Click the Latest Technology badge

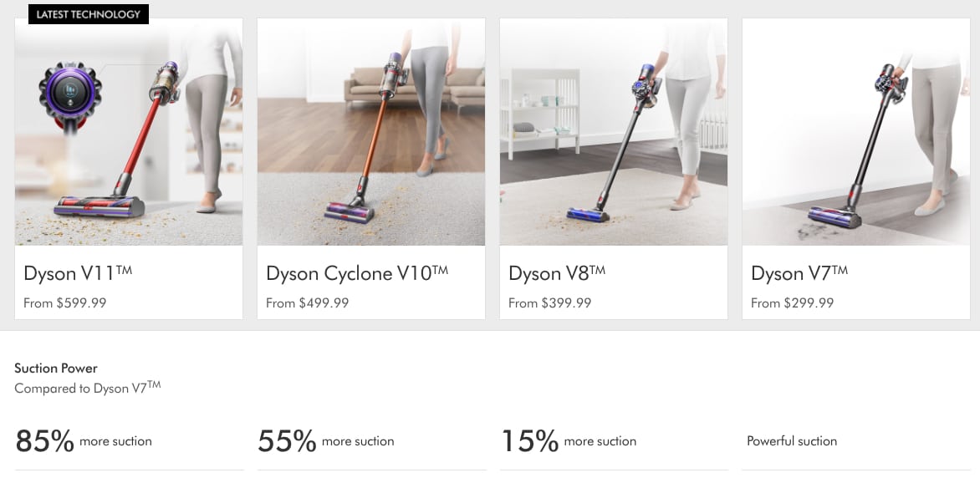[x=89, y=14]
